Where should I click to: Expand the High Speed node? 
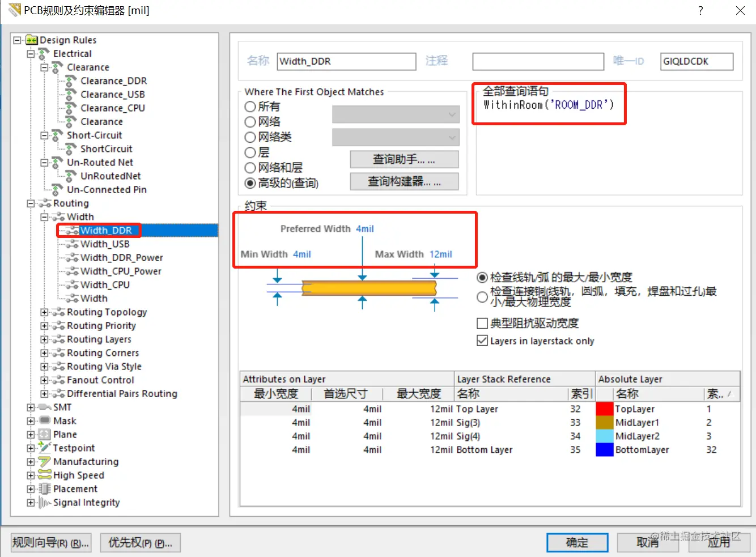31,475
